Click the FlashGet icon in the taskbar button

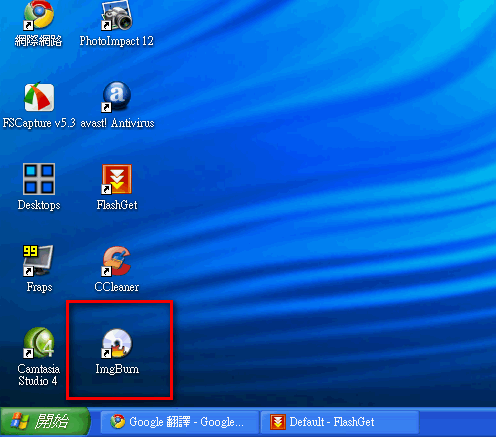point(278,422)
